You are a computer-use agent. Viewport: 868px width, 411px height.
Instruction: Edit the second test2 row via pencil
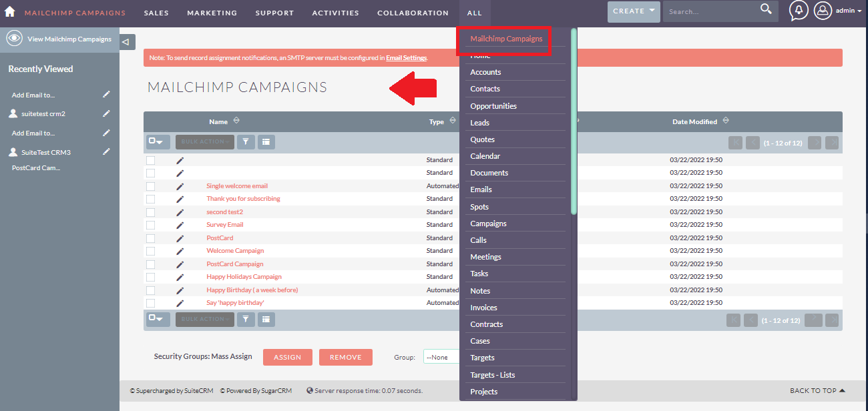(x=180, y=212)
